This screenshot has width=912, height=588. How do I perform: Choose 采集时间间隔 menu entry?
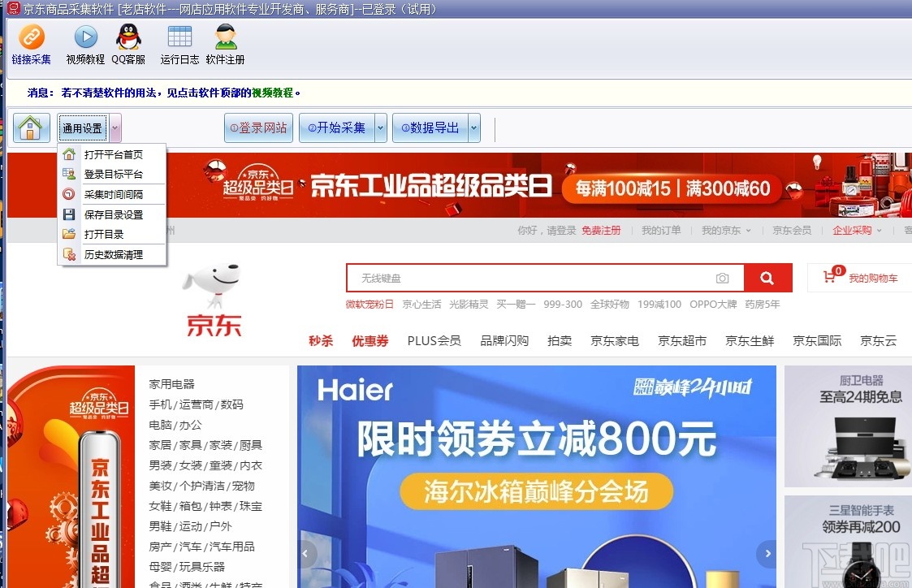point(113,192)
